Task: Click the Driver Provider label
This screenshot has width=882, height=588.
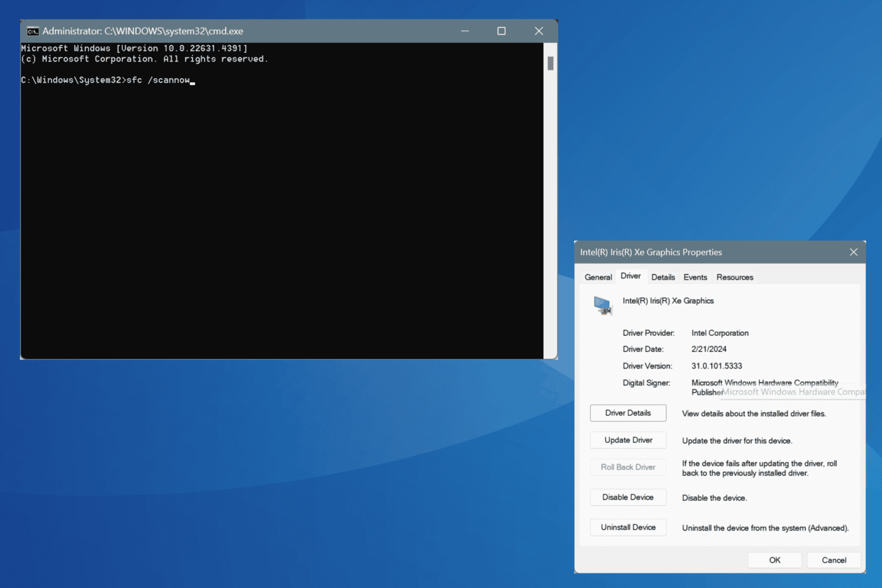Action: 649,333
